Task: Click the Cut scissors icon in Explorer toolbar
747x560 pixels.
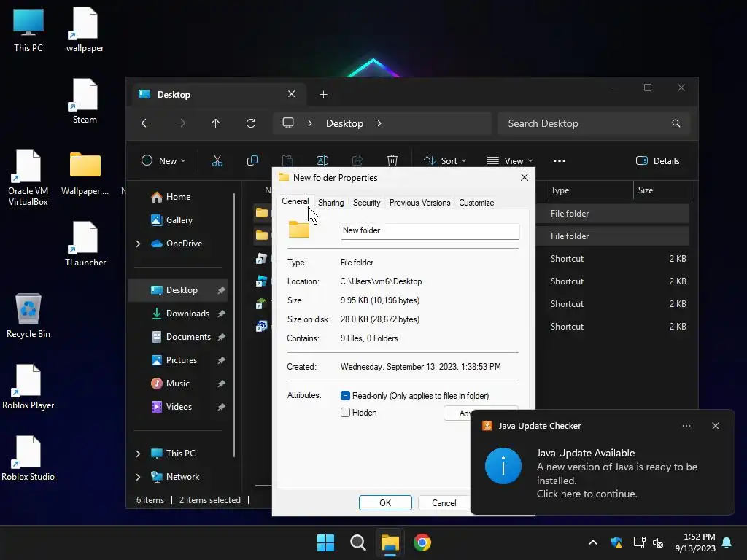Action: pyautogui.click(x=217, y=161)
